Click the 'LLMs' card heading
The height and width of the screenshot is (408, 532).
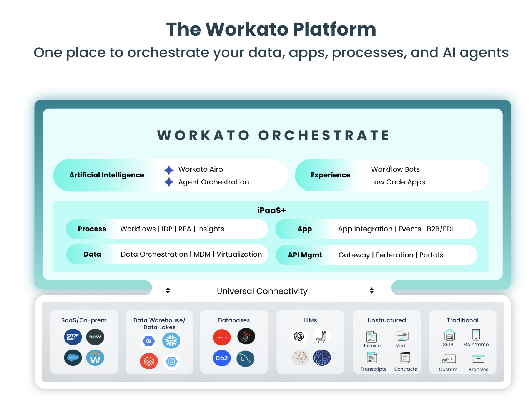pos(310,320)
